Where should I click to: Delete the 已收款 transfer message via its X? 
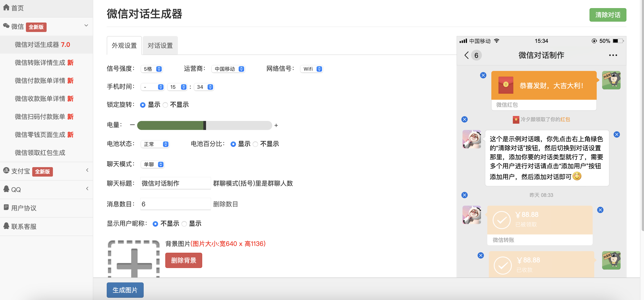click(x=481, y=255)
